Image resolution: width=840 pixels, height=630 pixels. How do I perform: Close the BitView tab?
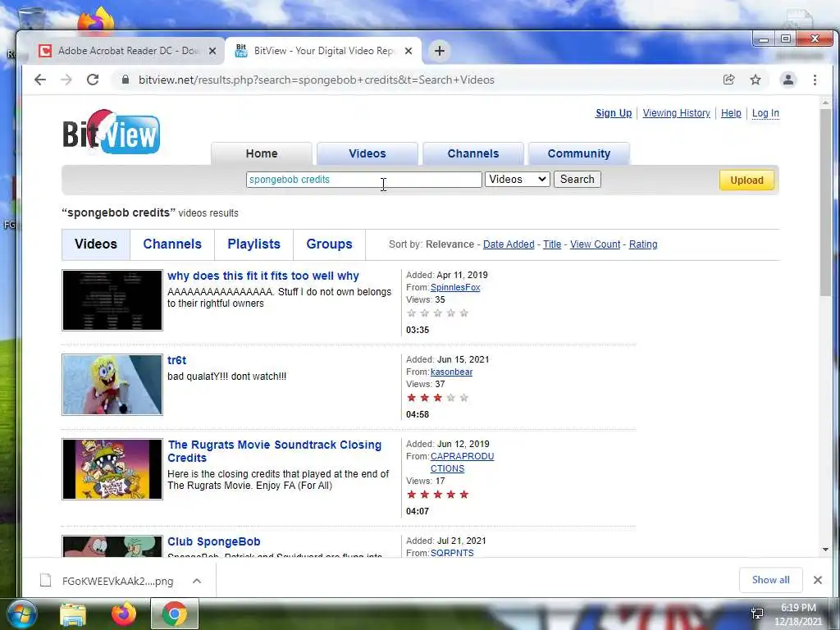[409, 51]
